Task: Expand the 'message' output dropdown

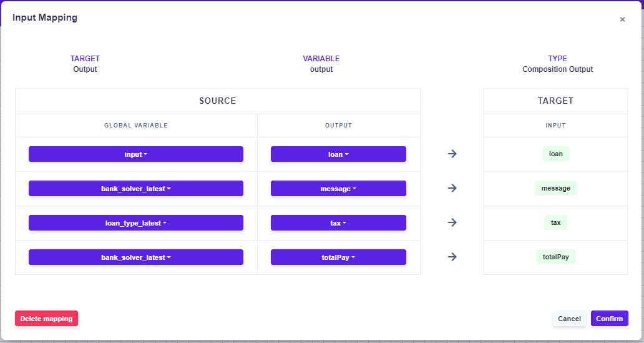Action: [x=338, y=189]
